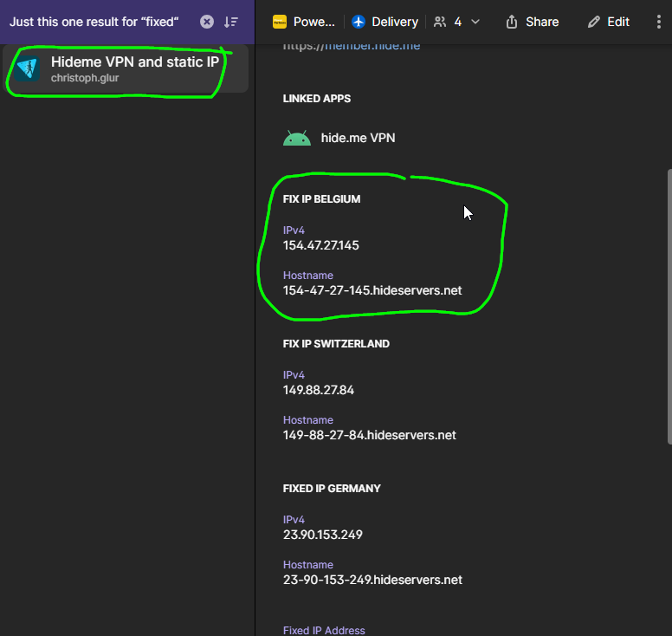Click the detail pane vertical scrollbar

(669, 307)
